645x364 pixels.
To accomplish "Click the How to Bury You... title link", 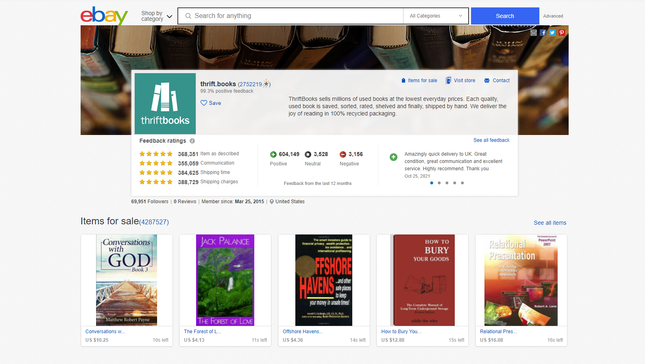I will pos(401,332).
